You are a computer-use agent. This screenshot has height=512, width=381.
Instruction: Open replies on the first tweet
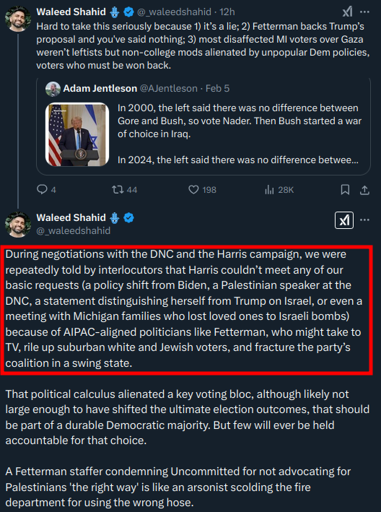tap(46, 190)
